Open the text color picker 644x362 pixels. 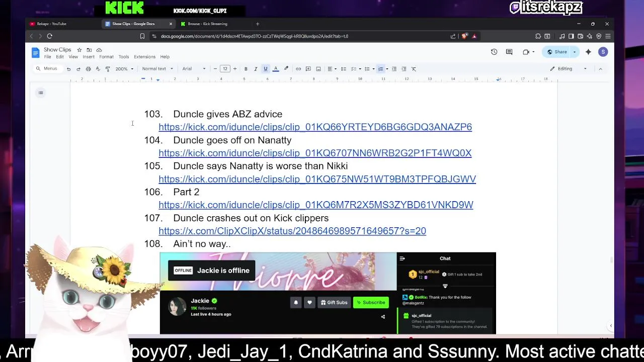(x=276, y=69)
